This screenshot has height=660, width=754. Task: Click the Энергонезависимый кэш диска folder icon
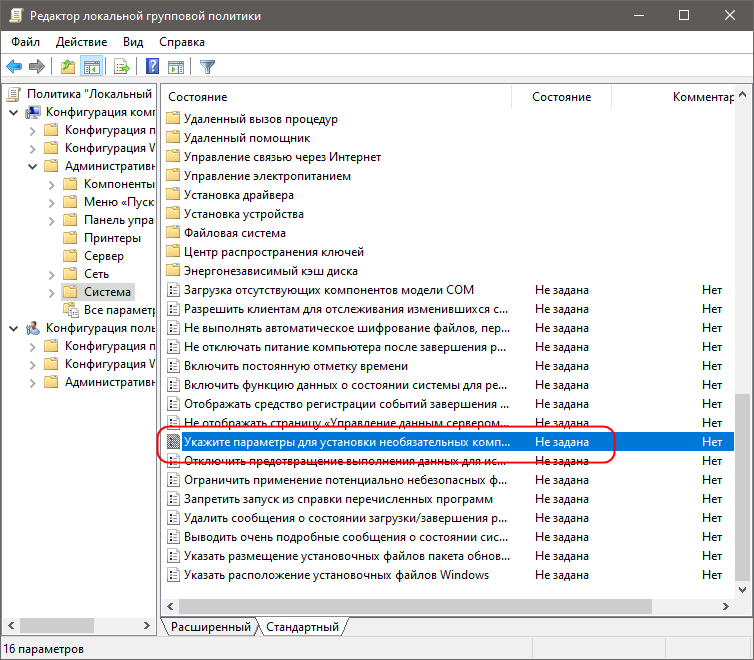coord(173,270)
